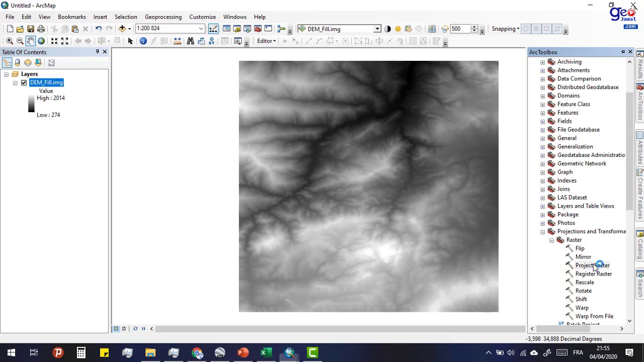Open the File menu

point(10,17)
